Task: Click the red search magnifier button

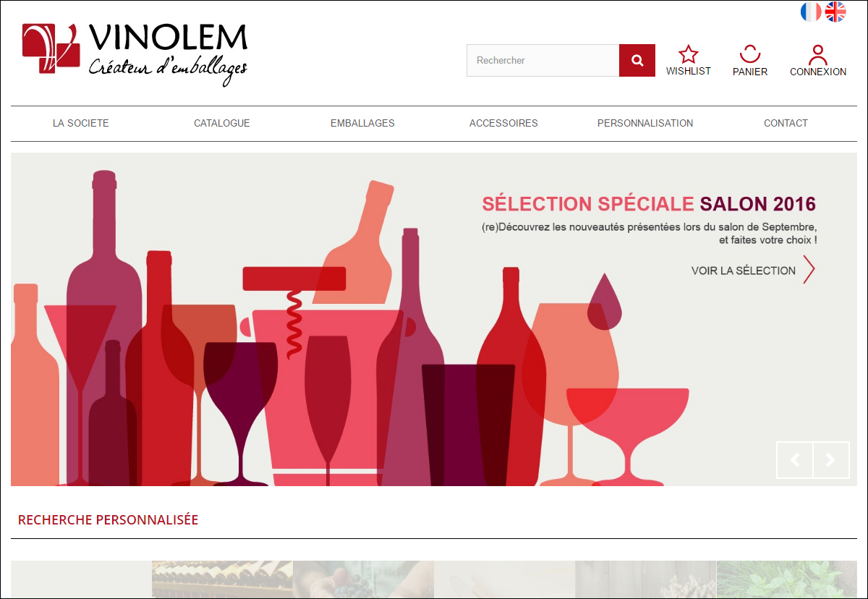Action: coord(637,60)
